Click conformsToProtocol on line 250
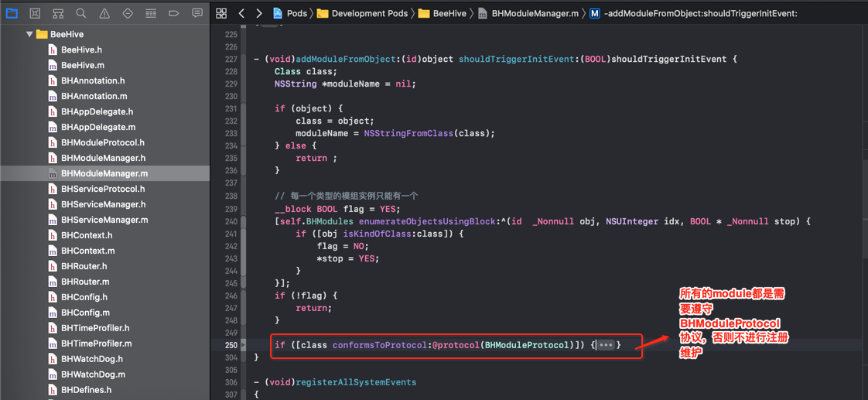 pyautogui.click(x=381, y=345)
